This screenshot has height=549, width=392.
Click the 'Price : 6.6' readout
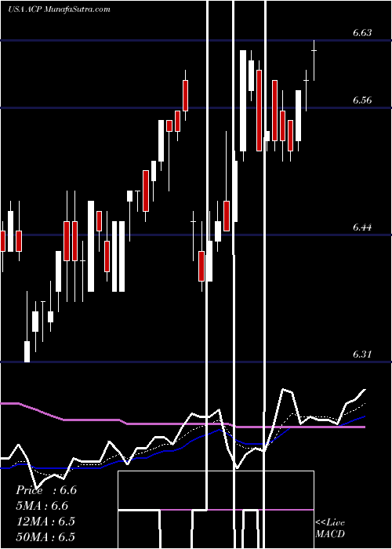click(46, 490)
